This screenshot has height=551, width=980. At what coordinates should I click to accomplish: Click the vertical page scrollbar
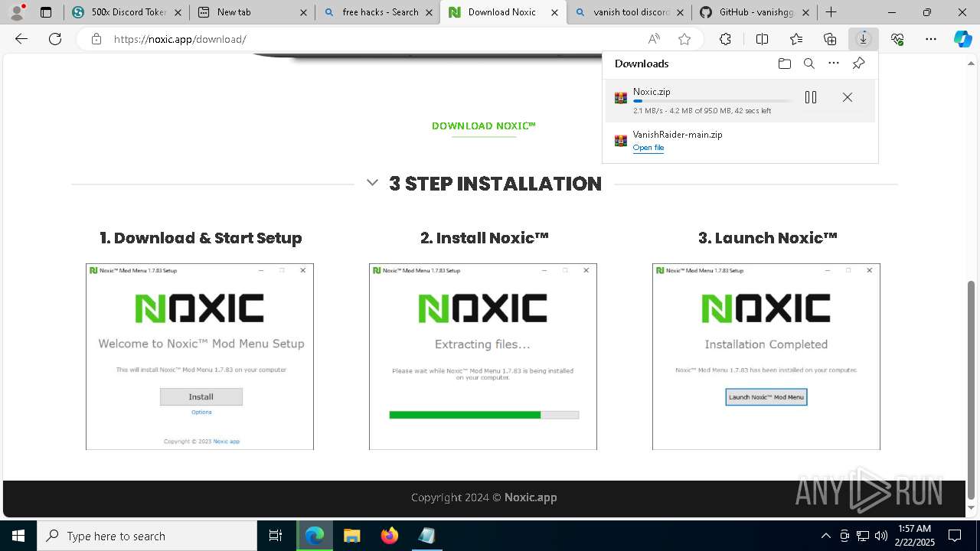click(x=972, y=390)
